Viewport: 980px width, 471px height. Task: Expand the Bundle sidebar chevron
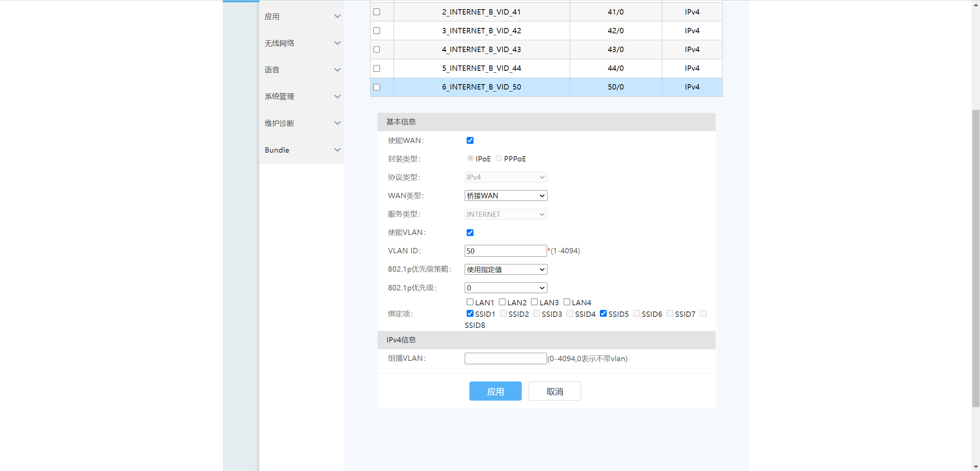pos(337,150)
